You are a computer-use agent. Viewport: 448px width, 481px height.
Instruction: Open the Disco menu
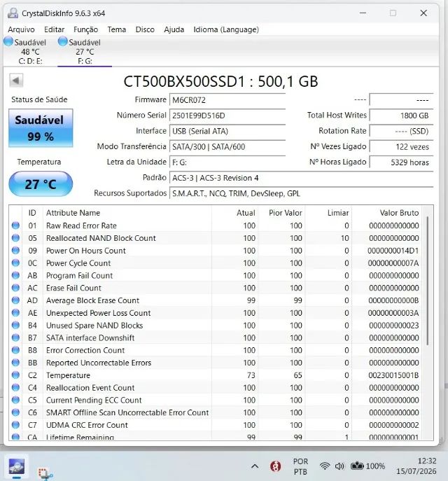145,29
